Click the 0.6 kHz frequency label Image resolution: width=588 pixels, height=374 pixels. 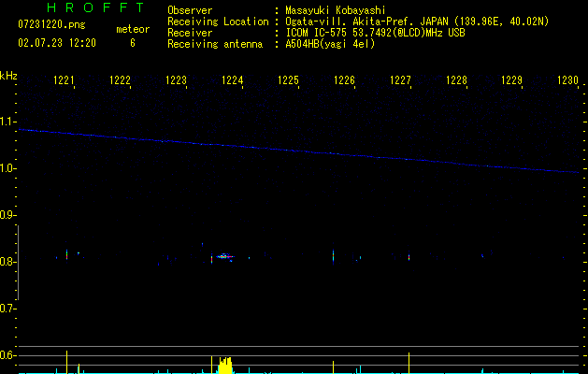[7, 355]
